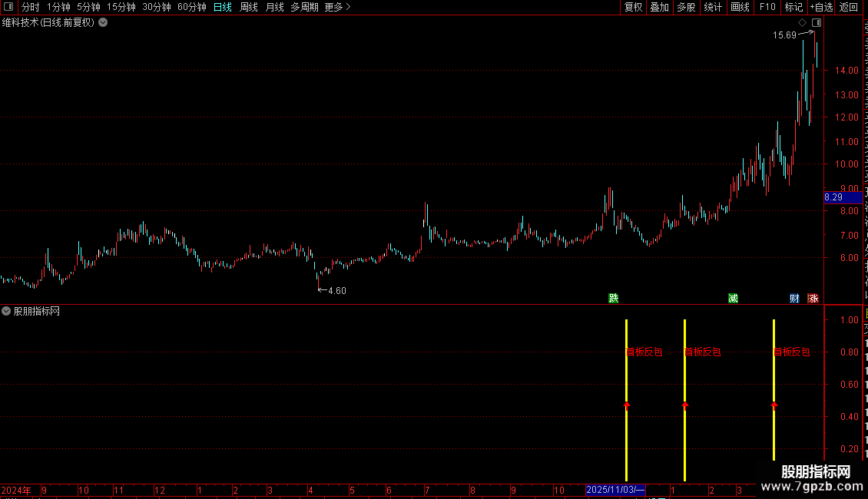Click the 叠加 overlay button
868x499 pixels.
659,7
